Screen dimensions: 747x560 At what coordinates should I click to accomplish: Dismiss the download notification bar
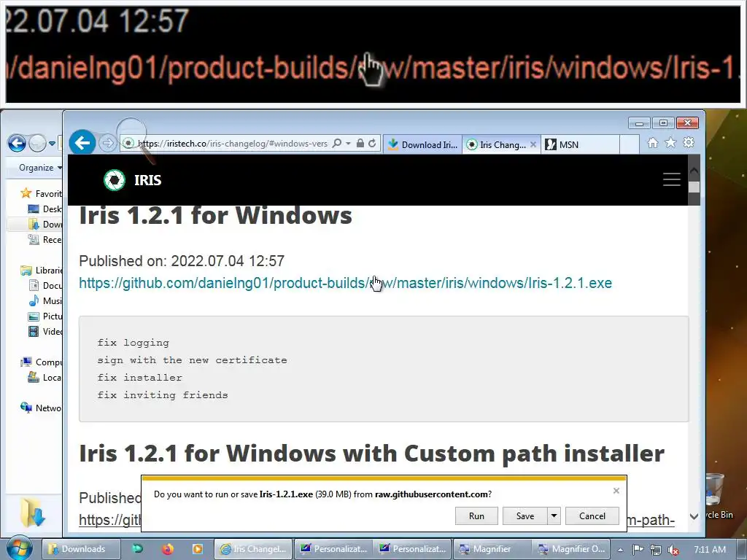616,491
